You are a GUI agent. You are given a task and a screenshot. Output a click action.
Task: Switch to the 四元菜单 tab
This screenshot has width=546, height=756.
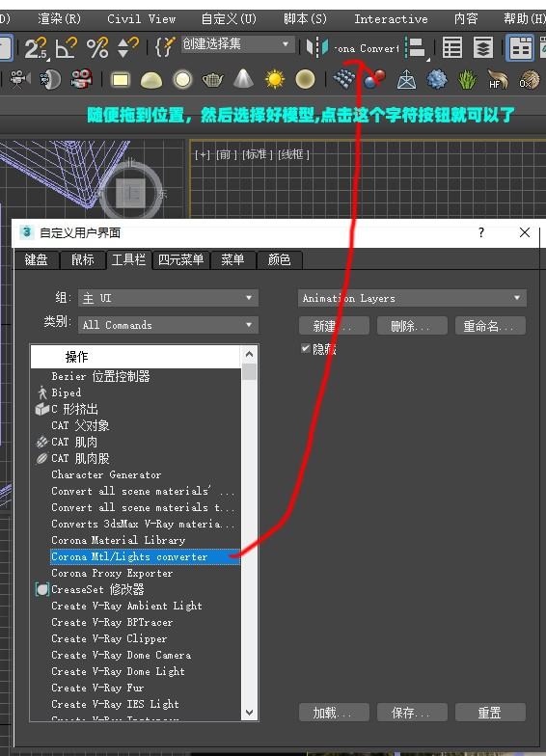point(181,260)
